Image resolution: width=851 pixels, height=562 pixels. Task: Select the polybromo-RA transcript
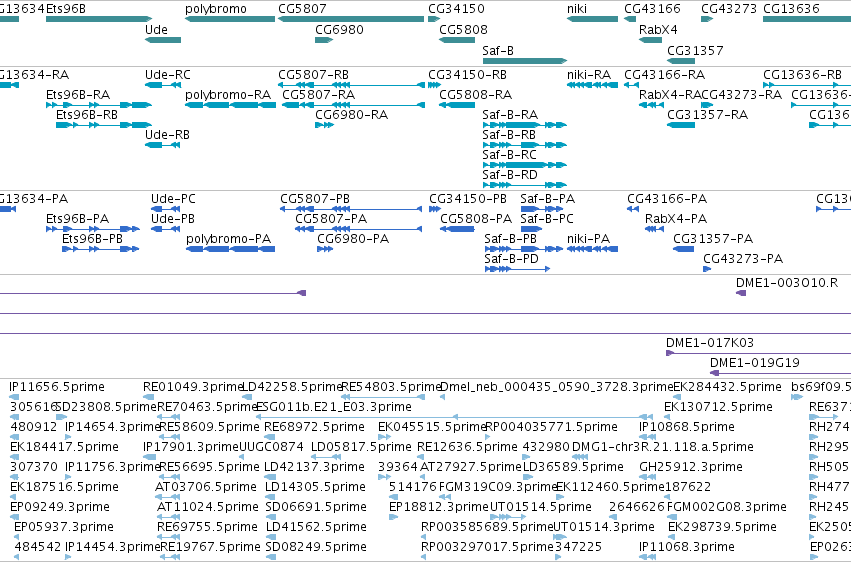pos(230,105)
